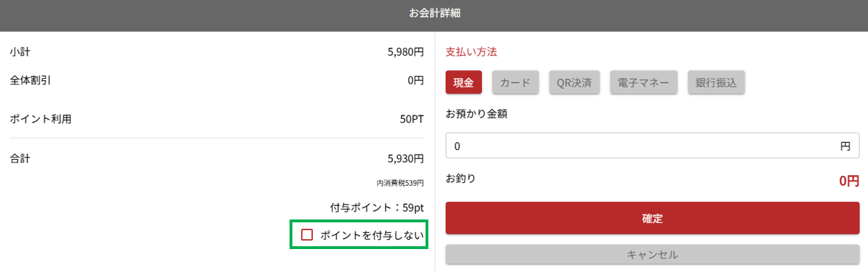Click the ポイントを付与しない label text
This screenshot has height=280, width=868.
click(x=372, y=235)
